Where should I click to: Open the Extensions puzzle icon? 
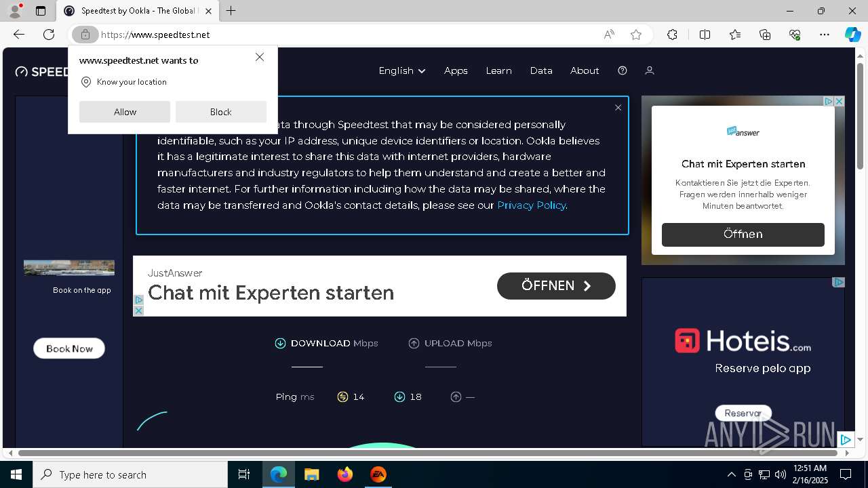(x=672, y=35)
